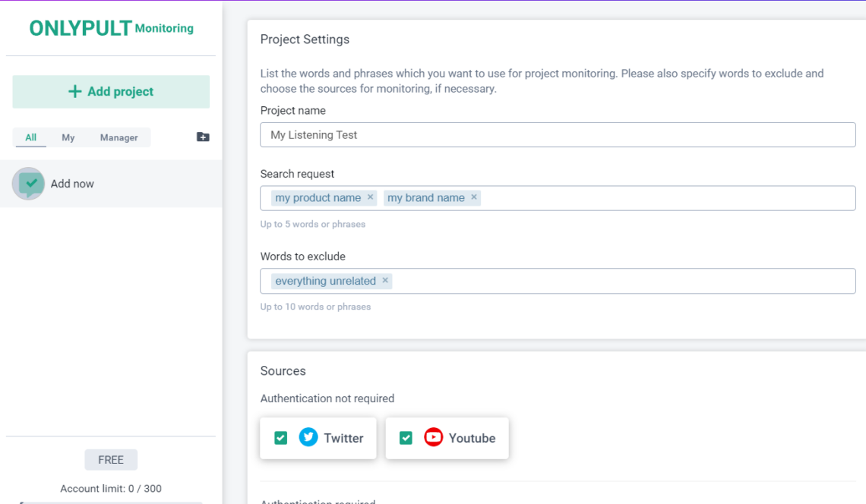Switch to the Manager tab

pos(119,137)
